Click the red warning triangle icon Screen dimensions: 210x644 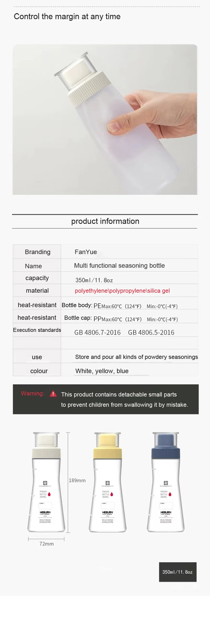tap(53, 394)
